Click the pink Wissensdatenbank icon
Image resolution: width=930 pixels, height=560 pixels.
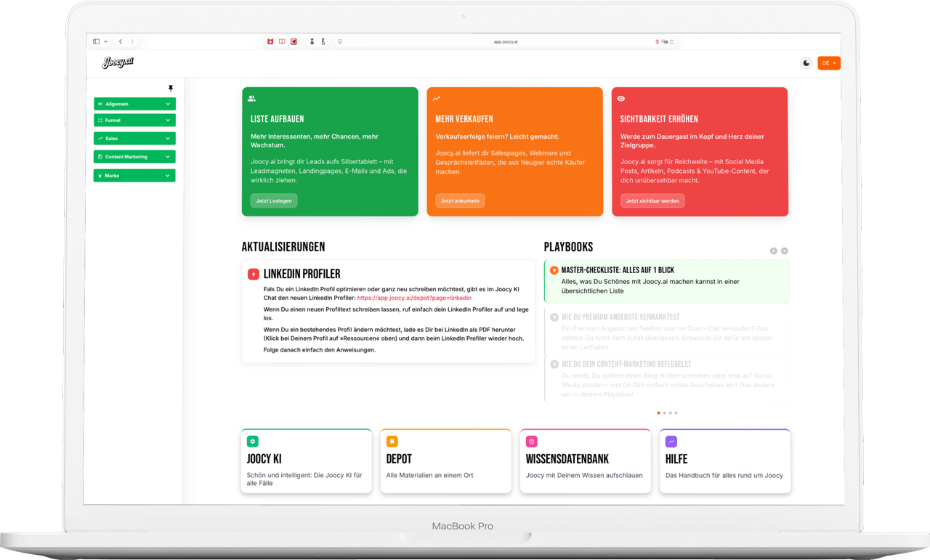point(532,442)
